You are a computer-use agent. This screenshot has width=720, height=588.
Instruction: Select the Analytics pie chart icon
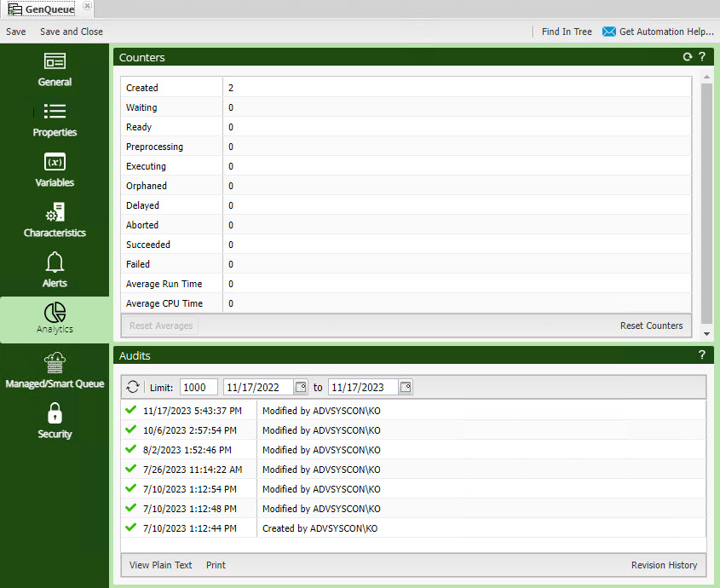tap(55, 313)
